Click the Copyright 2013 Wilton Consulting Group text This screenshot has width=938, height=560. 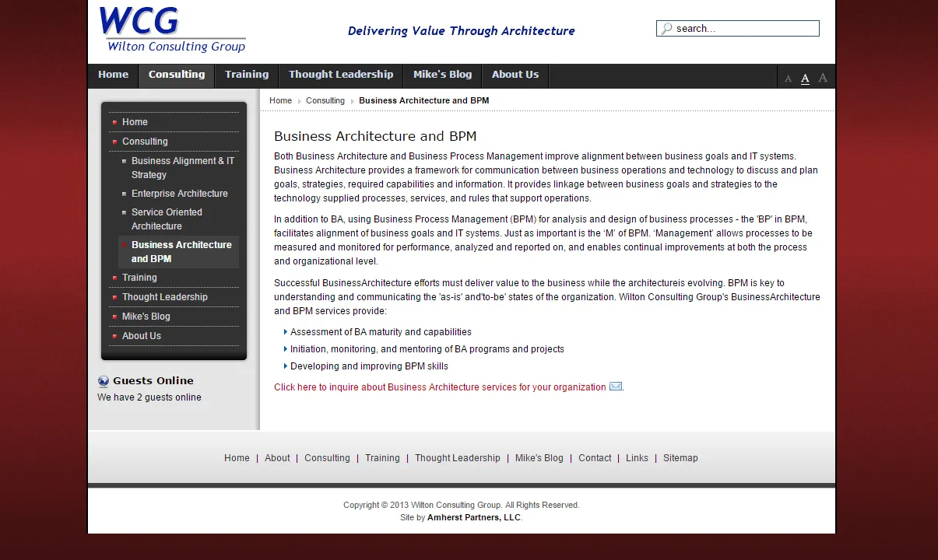tap(462, 505)
